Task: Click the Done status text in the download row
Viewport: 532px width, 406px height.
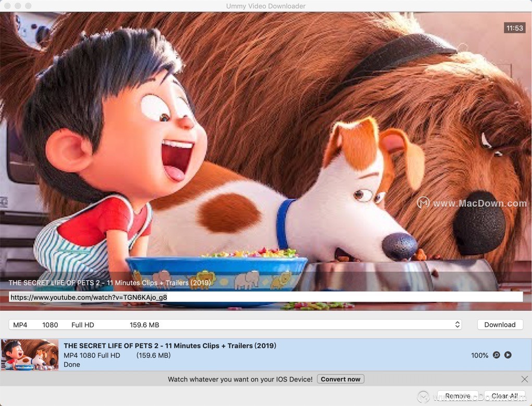Action: tap(72, 365)
